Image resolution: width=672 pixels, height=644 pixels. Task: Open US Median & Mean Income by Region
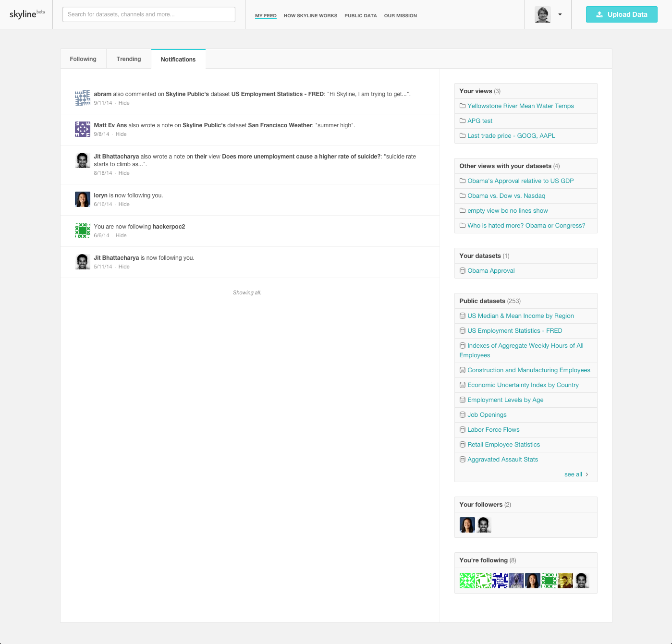pyautogui.click(x=521, y=316)
